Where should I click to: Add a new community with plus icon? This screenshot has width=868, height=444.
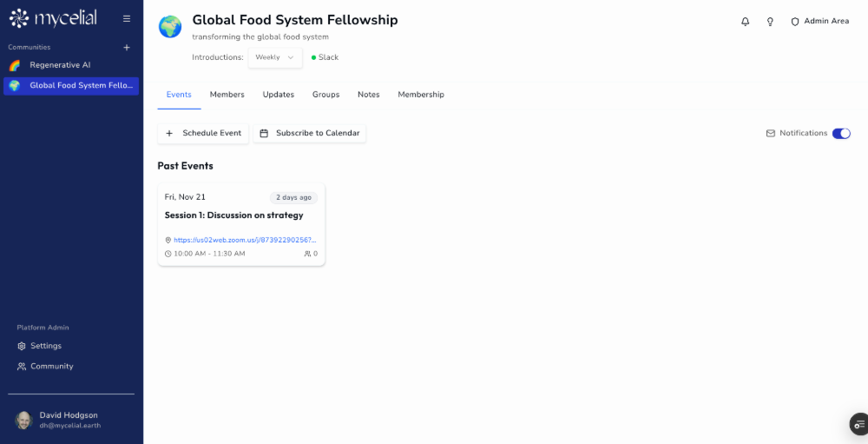pos(127,48)
